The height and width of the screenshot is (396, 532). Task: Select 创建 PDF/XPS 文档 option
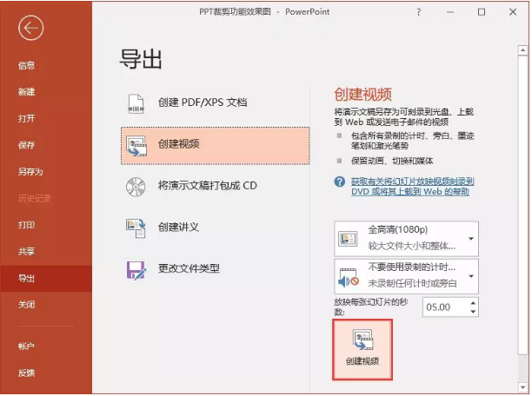[x=215, y=102]
